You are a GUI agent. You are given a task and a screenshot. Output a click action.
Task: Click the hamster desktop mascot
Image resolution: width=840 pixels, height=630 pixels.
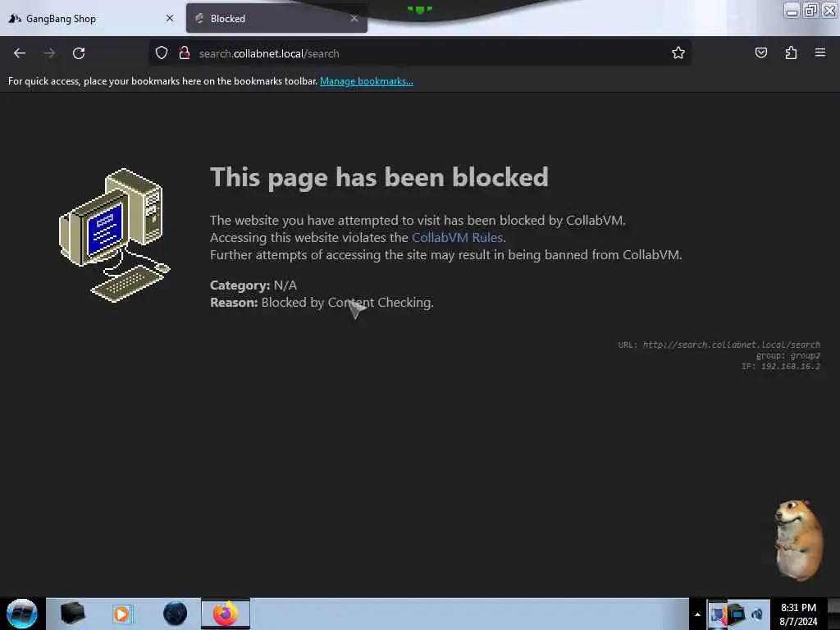(798, 540)
